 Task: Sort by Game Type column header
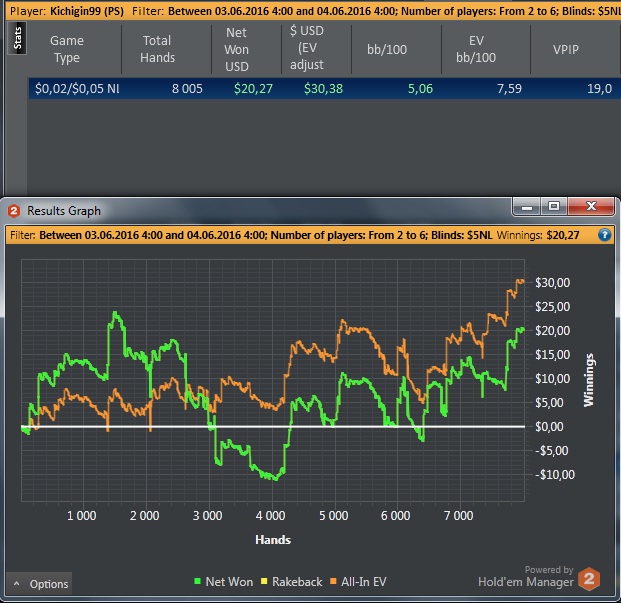[67, 49]
